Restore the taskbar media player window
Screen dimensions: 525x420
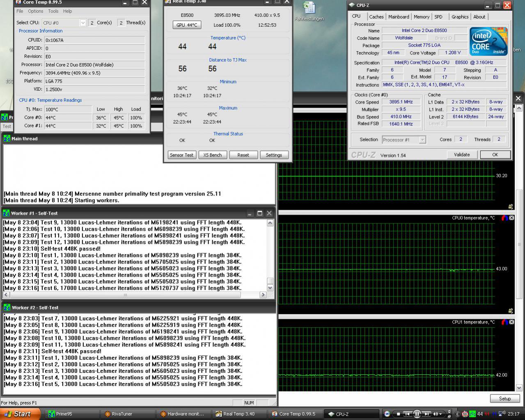click(x=449, y=417)
